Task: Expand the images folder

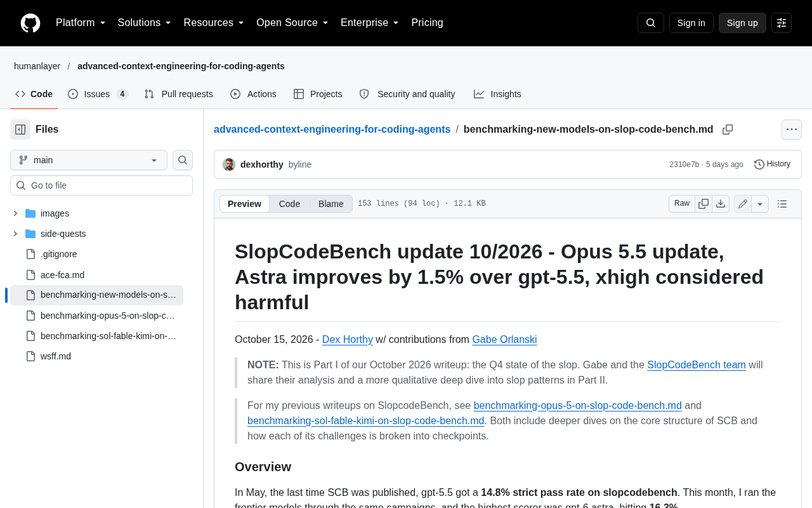Action: [x=15, y=213]
